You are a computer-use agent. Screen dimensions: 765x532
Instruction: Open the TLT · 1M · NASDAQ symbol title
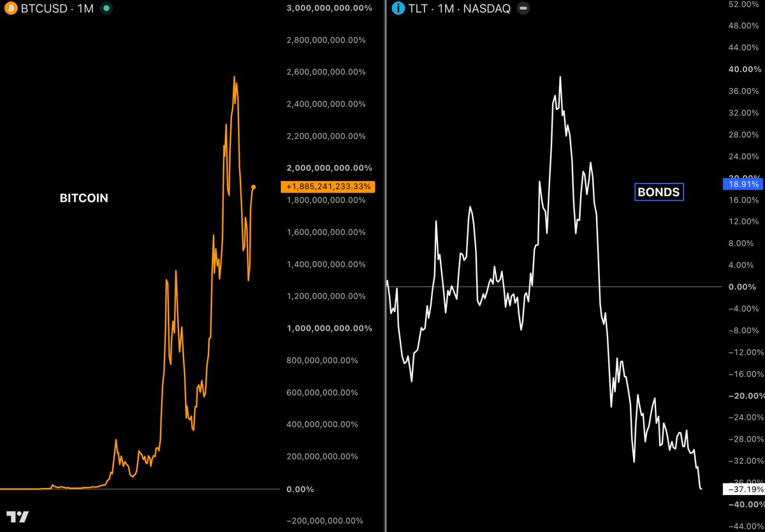tap(460, 9)
